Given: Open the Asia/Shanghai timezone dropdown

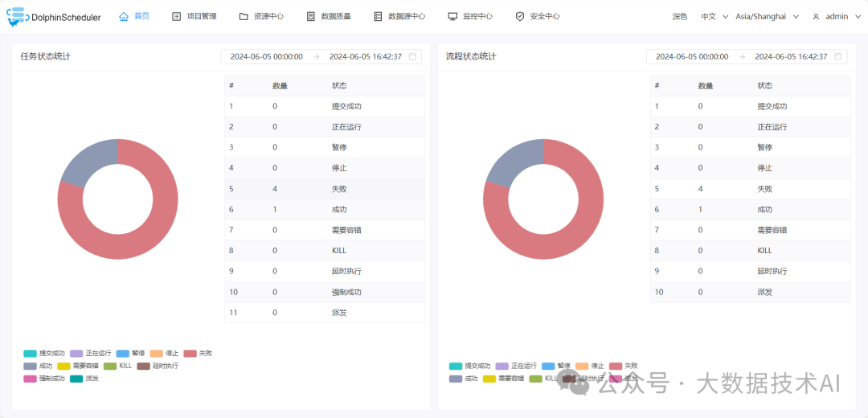Looking at the screenshot, I should point(768,17).
